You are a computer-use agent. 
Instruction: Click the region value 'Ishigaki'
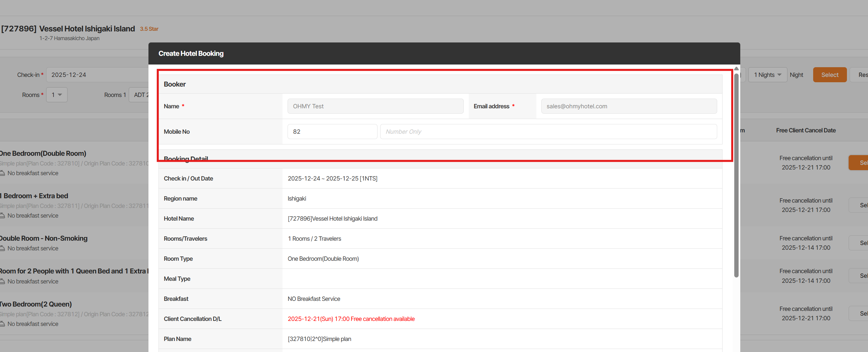click(x=297, y=199)
